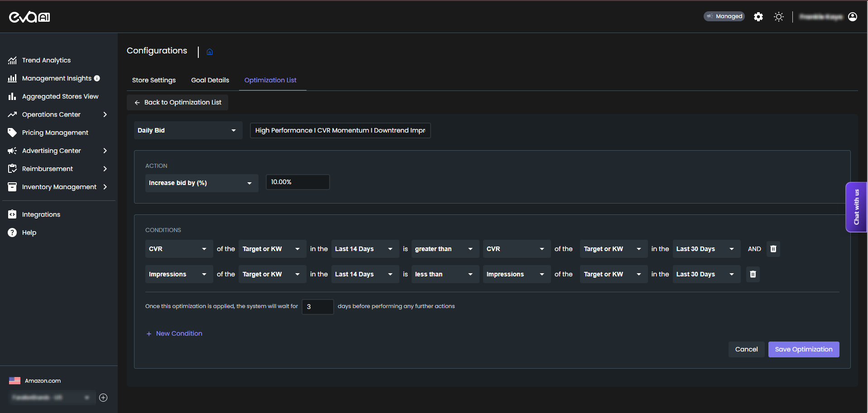
Task: Toggle the Managed mode badge
Action: coord(724,16)
